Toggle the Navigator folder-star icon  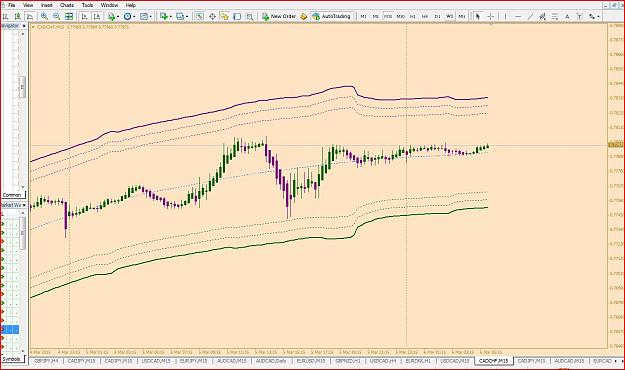(x=225, y=16)
